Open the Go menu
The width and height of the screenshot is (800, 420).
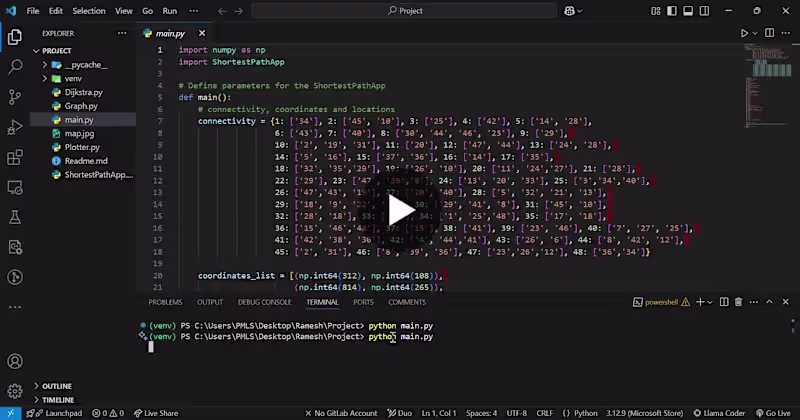[147, 11]
